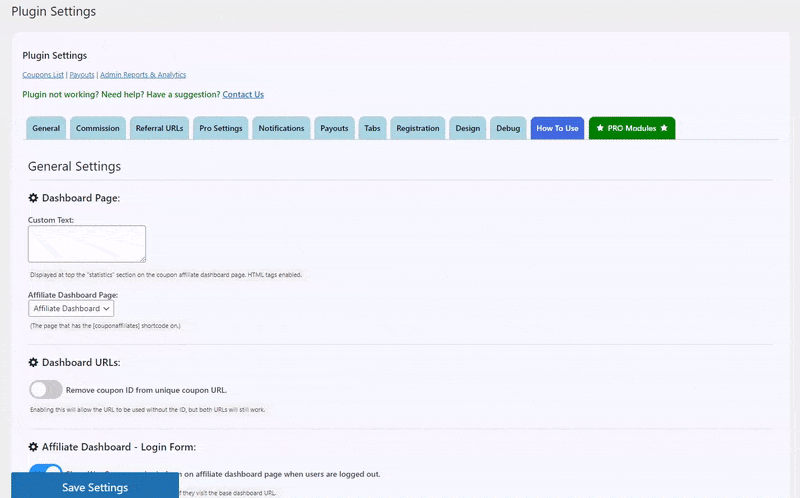Toggle the login form display switch
The width and height of the screenshot is (800, 498).
click(45, 469)
